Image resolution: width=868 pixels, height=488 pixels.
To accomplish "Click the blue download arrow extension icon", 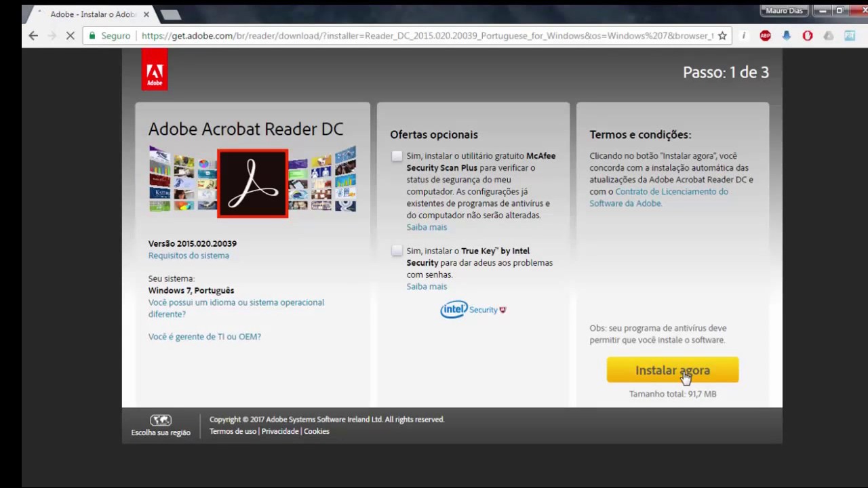I will [x=786, y=36].
